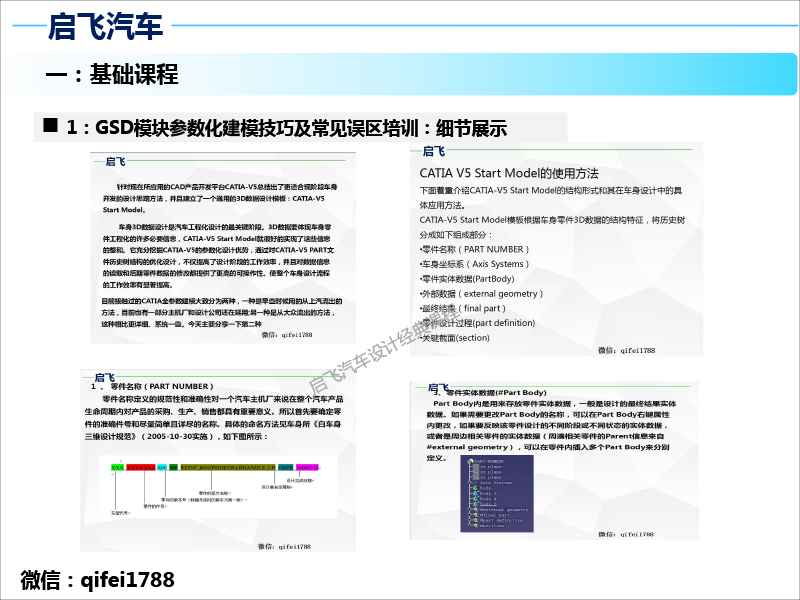Select bullet 零件实体数据(PartBody)

(x=467, y=279)
